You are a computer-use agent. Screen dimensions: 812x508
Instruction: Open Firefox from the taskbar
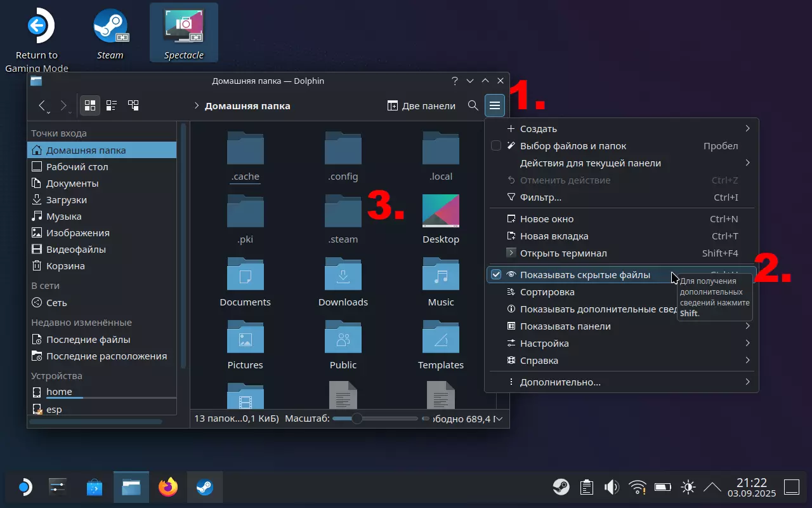click(168, 487)
